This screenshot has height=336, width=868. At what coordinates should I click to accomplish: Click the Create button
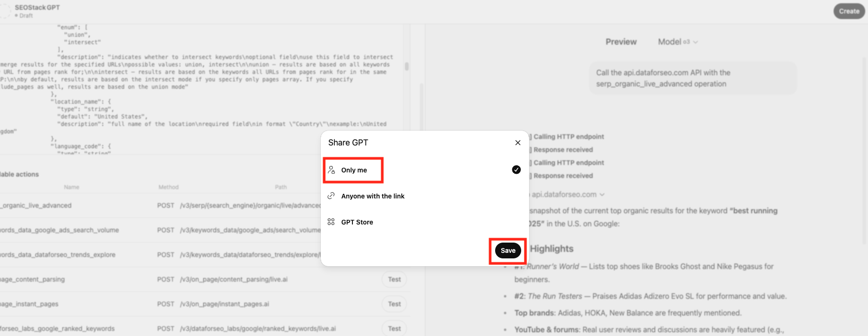[849, 11]
